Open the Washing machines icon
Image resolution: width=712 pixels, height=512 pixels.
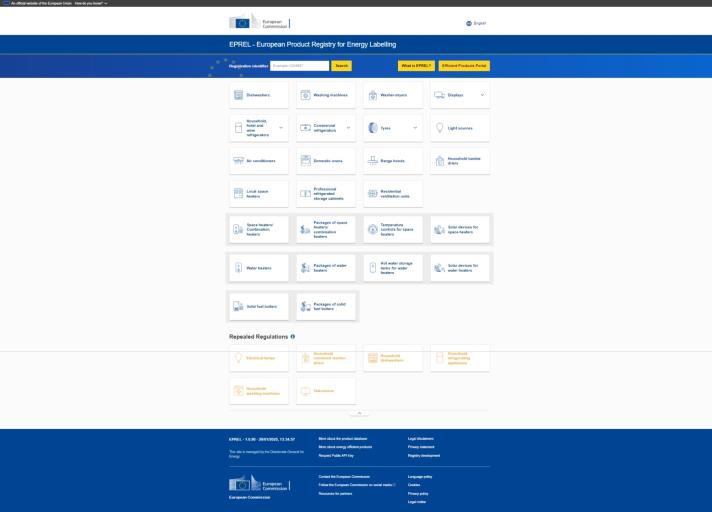pyautogui.click(x=306, y=95)
